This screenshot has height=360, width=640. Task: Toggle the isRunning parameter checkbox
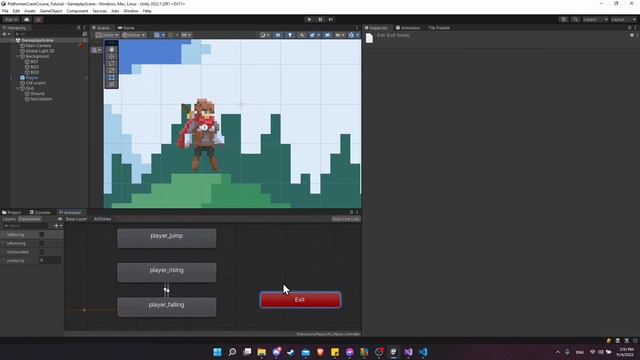[42, 243]
